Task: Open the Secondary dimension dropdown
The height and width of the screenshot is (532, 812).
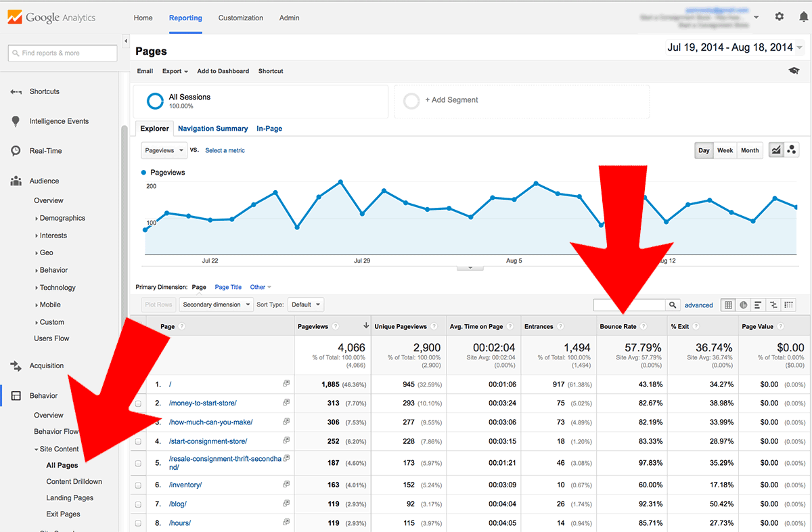Action: click(x=217, y=305)
